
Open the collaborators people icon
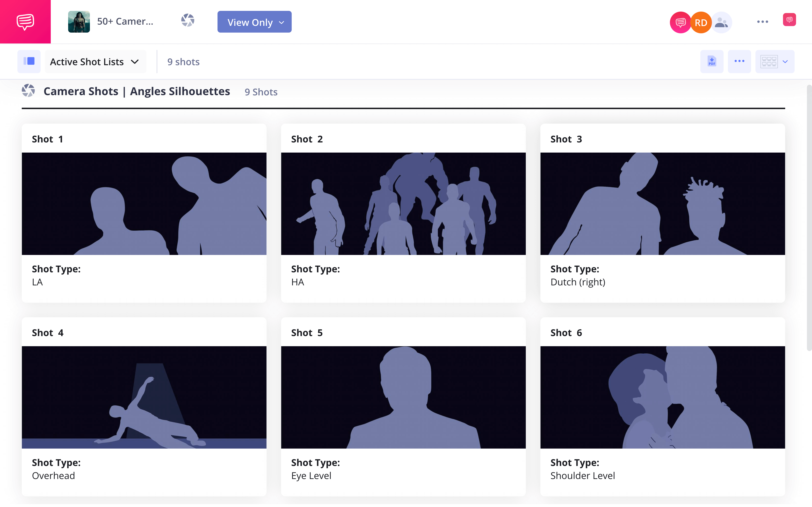(721, 22)
